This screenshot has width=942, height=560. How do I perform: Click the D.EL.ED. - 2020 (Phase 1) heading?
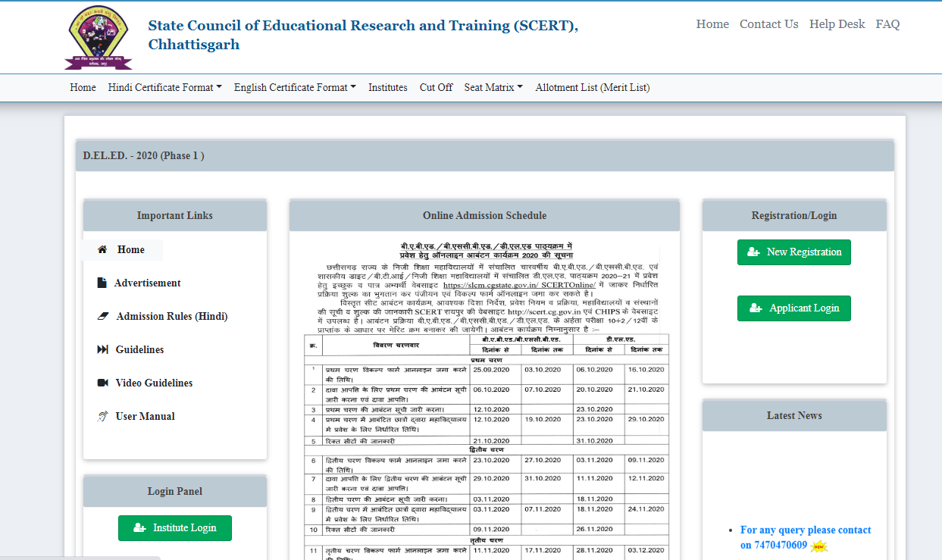[144, 155]
